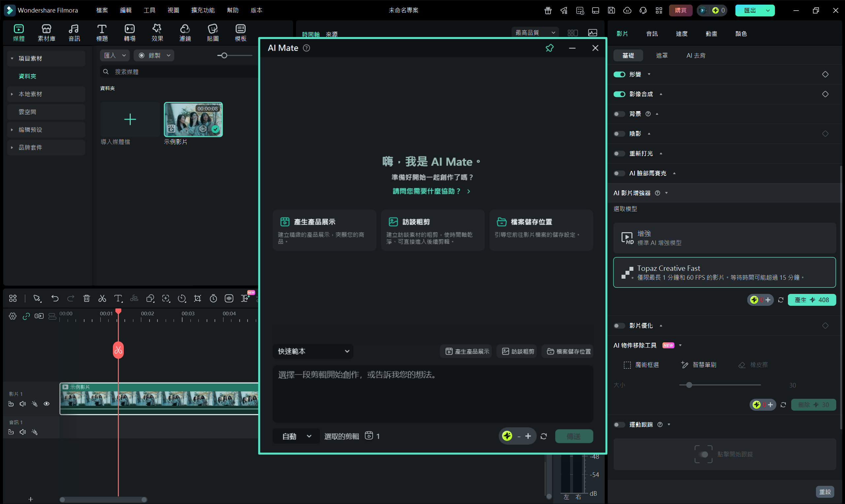Image resolution: width=845 pixels, height=504 pixels.
Task: Click the gift icon in the title bar
Action: pyautogui.click(x=547, y=11)
